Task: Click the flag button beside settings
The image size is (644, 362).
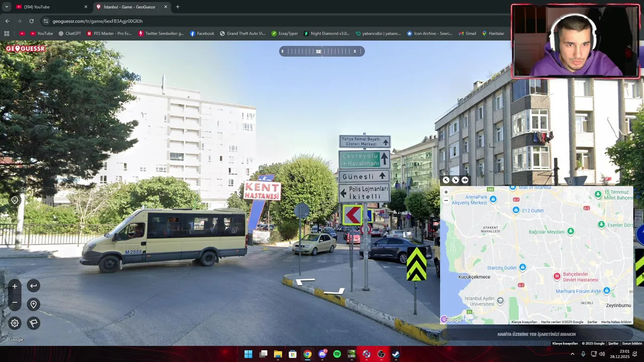Action: (x=33, y=323)
